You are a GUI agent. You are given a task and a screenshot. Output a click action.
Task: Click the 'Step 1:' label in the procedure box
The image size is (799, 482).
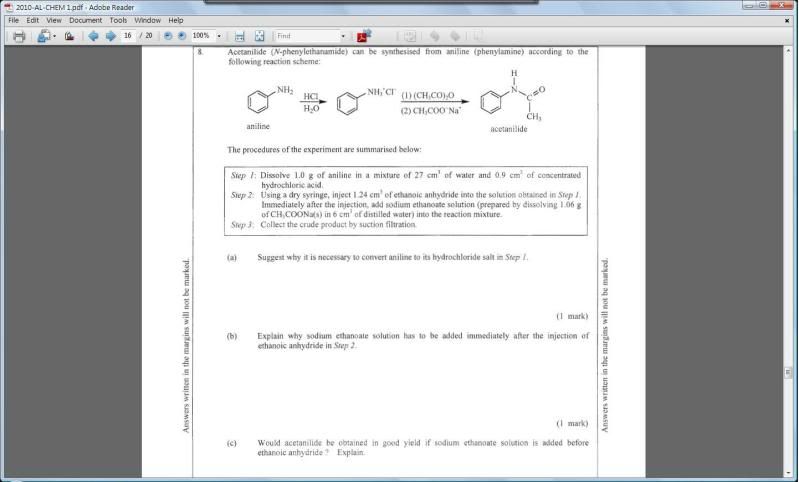pyautogui.click(x=243, y=175)
